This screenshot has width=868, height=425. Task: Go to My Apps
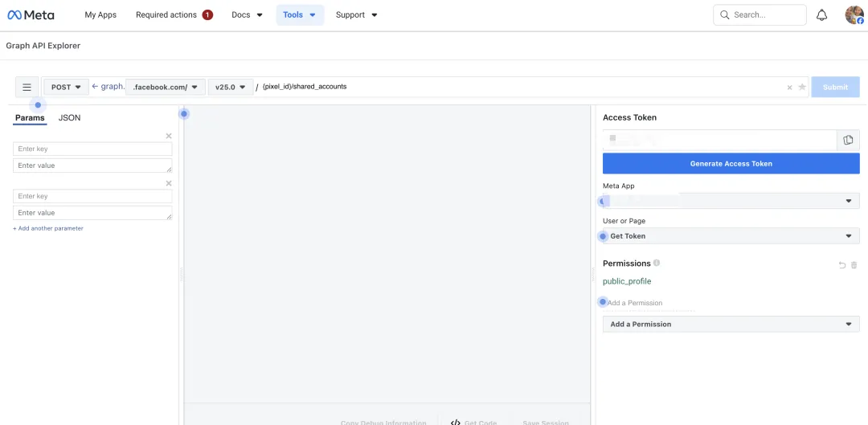click(x=100, y=15)
